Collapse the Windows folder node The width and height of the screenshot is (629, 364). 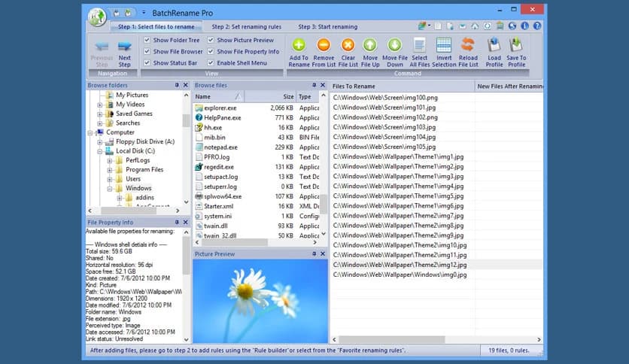[x=110, y=189]
